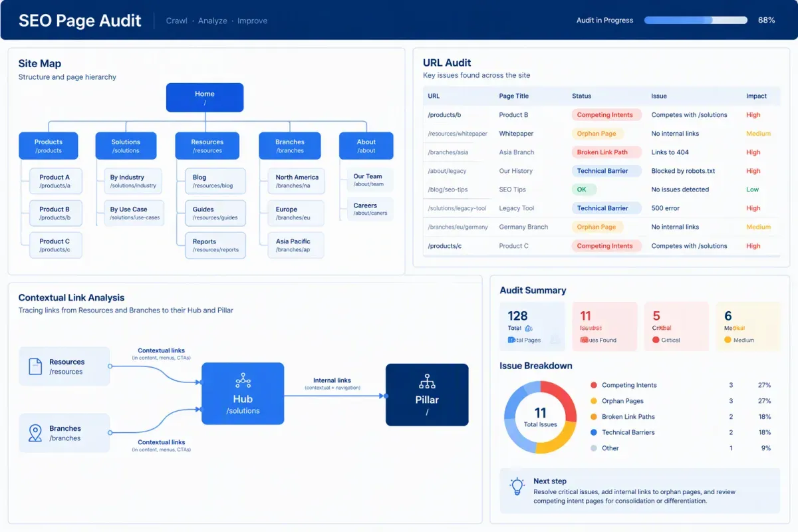Open the Blog page node
Screen dimensions: 798x532
[x=215, y=181]
